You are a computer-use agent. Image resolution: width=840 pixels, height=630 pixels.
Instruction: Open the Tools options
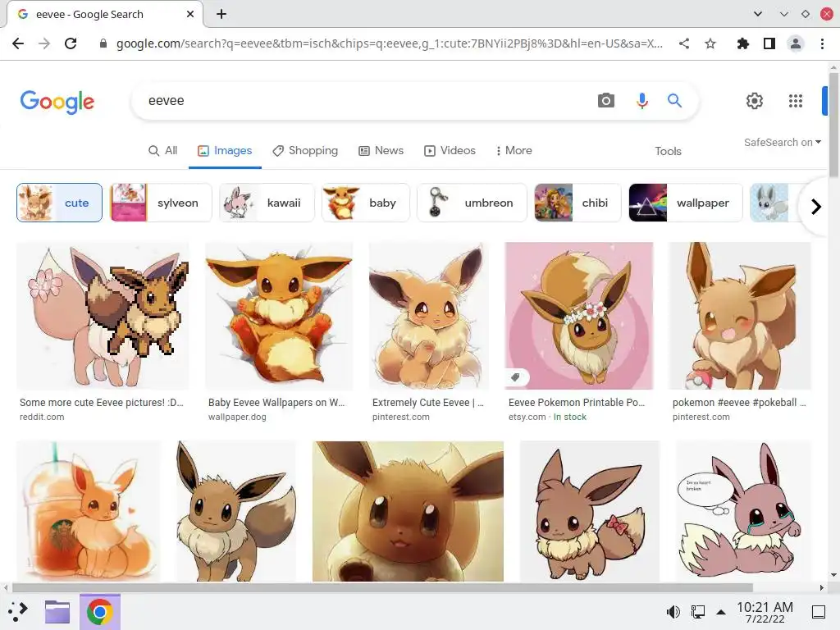[x=668, y=151]
